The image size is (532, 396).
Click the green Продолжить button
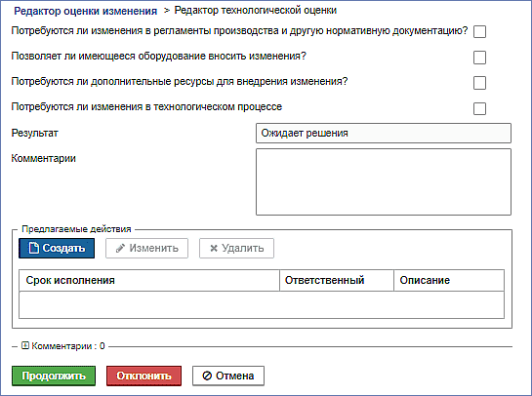pyautogui.click(x=54, y=376)
